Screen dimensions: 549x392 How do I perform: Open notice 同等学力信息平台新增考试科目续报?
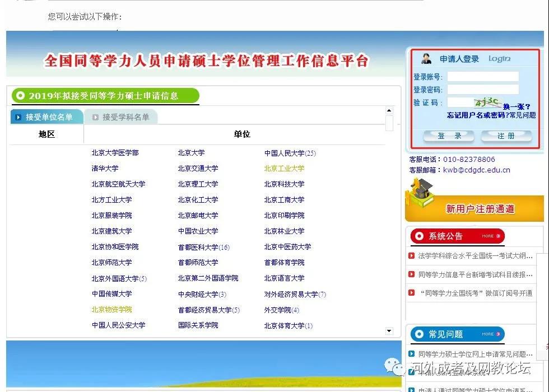click(x=476, y=274)
